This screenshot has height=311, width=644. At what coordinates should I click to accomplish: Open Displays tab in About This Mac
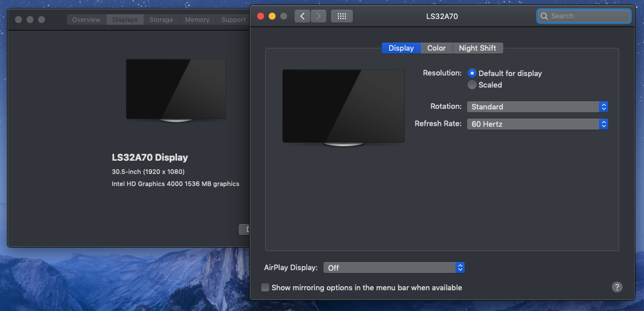(125, 20)
